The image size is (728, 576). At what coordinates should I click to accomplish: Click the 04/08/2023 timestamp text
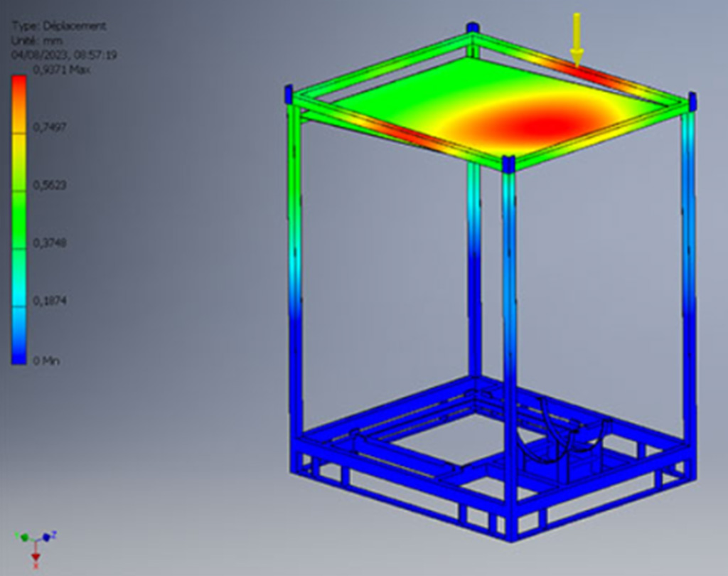[x=64, y=54]
